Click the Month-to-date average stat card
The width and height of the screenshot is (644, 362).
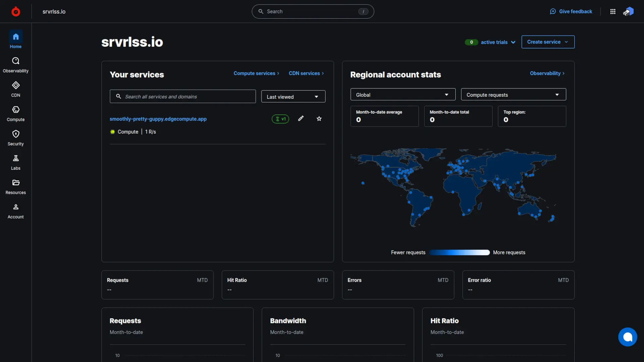point(384,116)
